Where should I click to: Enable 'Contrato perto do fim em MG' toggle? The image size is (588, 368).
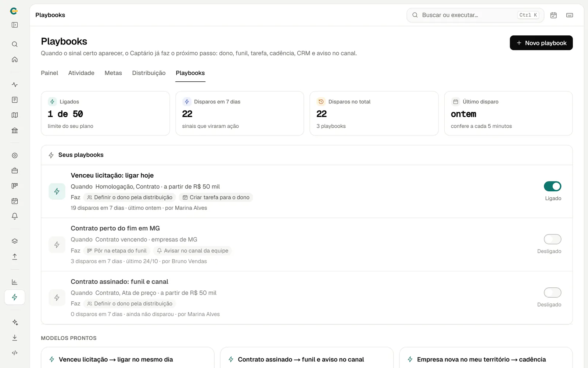(x=552, y=239)
